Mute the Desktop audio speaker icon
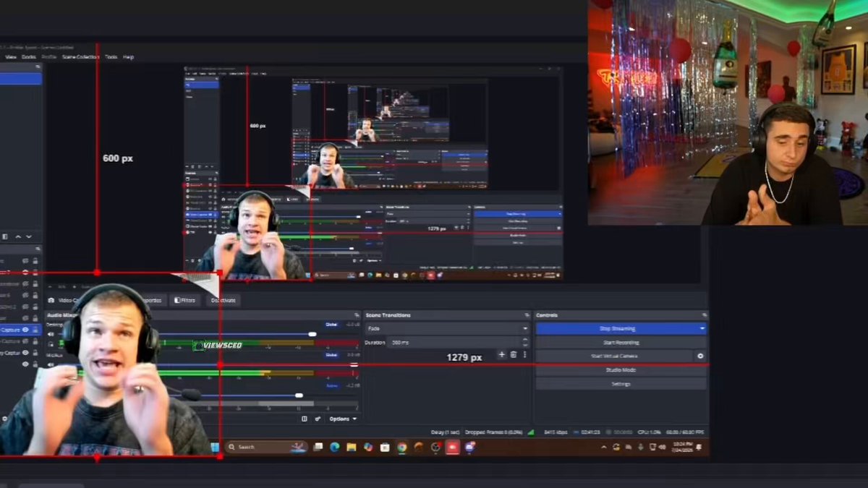Image resolution: width=868 pixels, height=488 pixels. [x=51, y=334]
